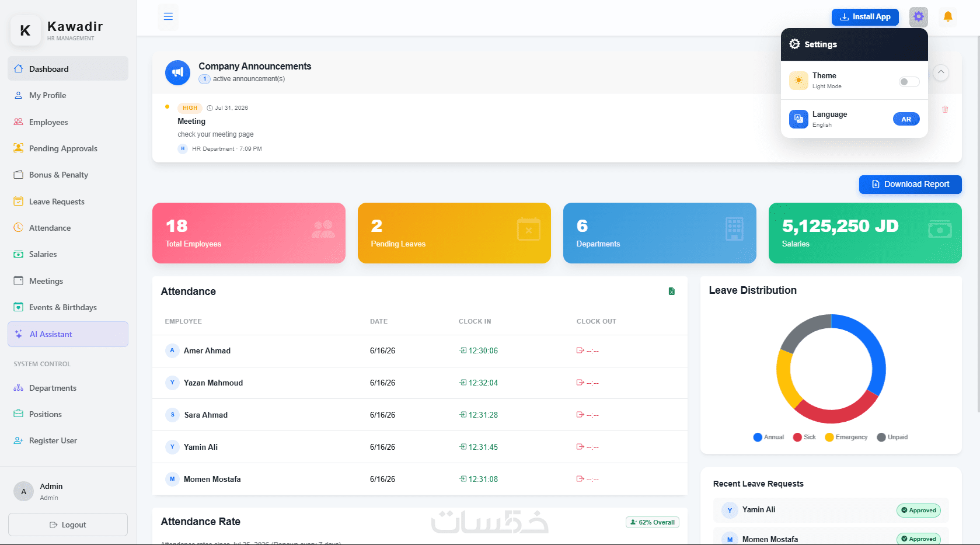Image resolution: width=980 pixels, height=545 pixels.
Task: Click the Total Employees people icon
Action: pyautogui.click(x=323, y=230)
